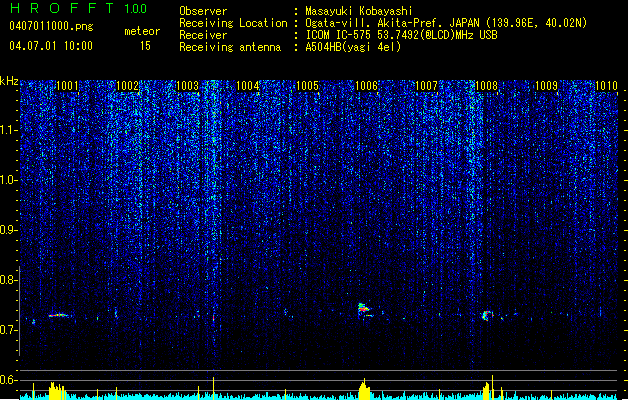Click the 0.9 frequency axis label
629x400 pixels.
pos(7,230)
